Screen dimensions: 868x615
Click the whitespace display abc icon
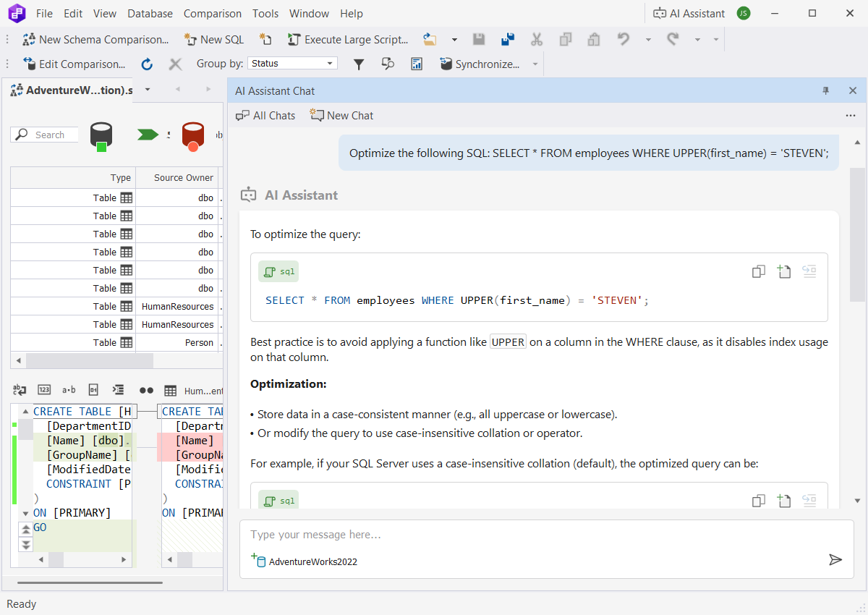(20, 390)
